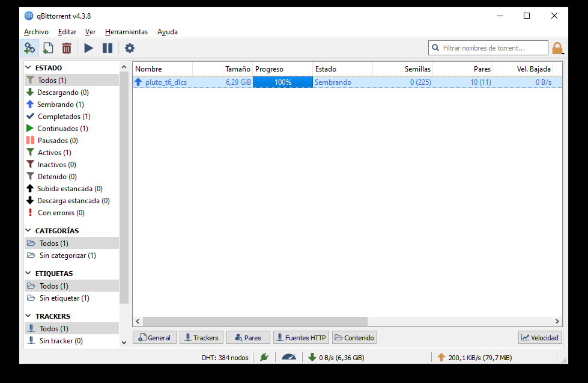Open the Archivo menu
Screen dimensions: 588x383
coord(37,32)
